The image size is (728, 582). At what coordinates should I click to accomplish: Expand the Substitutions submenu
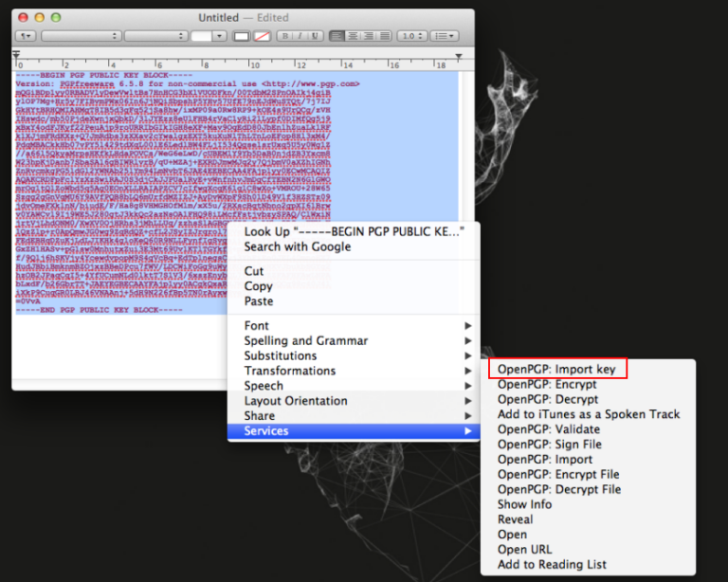click(x=354, y=356)
